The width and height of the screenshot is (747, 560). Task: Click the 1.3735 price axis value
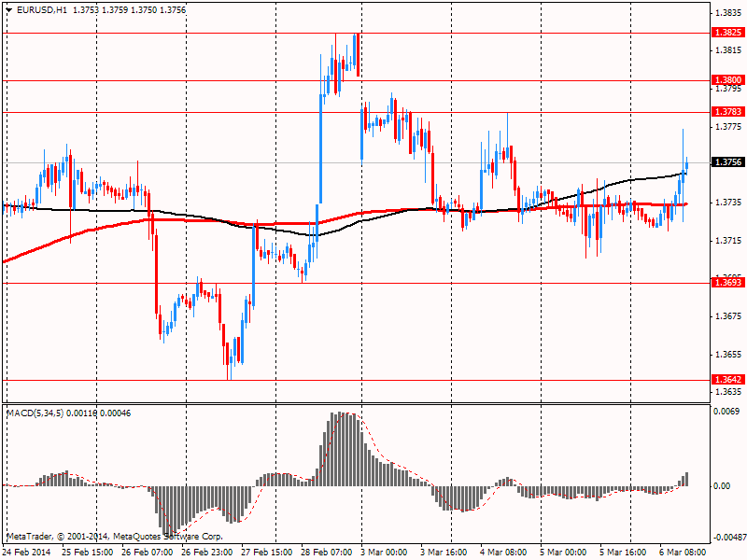point(728,203)
